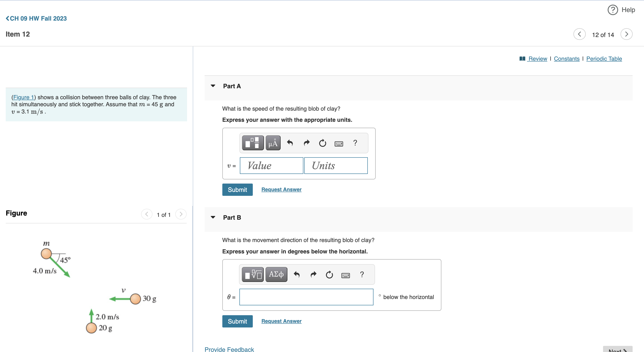Reset Part A answer with circular arrow
This screenshot has width=644, height=352.
tap(322, 143)
